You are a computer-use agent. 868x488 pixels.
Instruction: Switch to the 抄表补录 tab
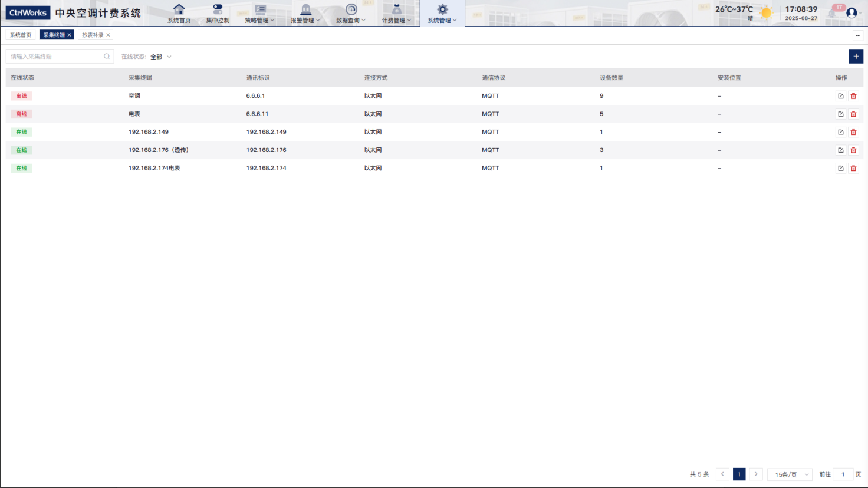(x=93, y=35)
